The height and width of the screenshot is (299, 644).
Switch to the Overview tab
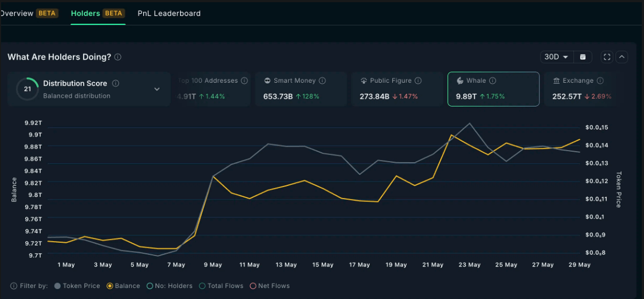click(x=18, y=13)
